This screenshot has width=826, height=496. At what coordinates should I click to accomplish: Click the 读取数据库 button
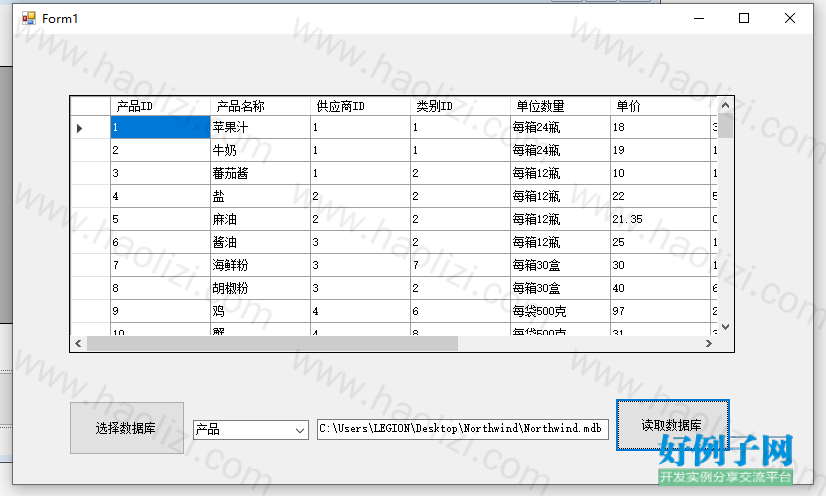pos(673,425)
